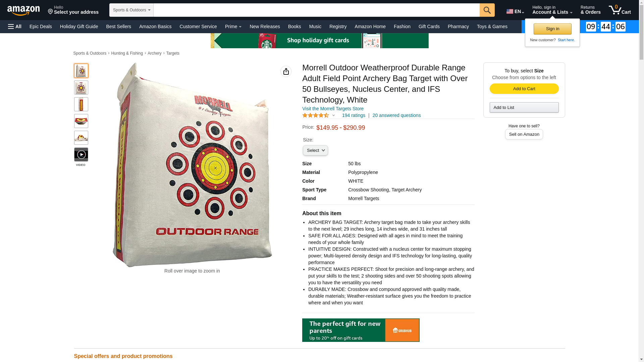The image size is (644, 362).
Task: Expand the Prime menu
Action: (233, 26)
